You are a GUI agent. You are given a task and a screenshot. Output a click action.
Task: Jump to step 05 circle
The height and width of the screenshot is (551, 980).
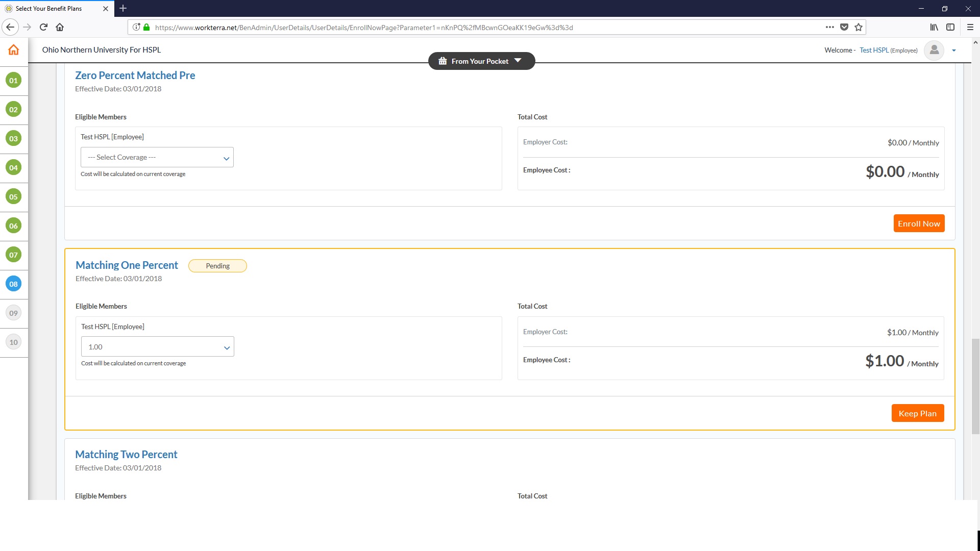(14, 196)
